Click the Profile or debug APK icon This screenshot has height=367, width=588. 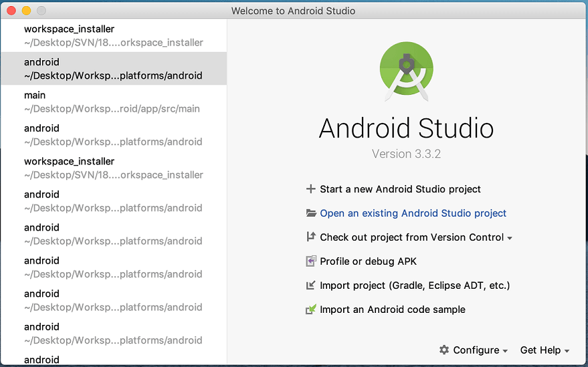(x=310, y=261)
